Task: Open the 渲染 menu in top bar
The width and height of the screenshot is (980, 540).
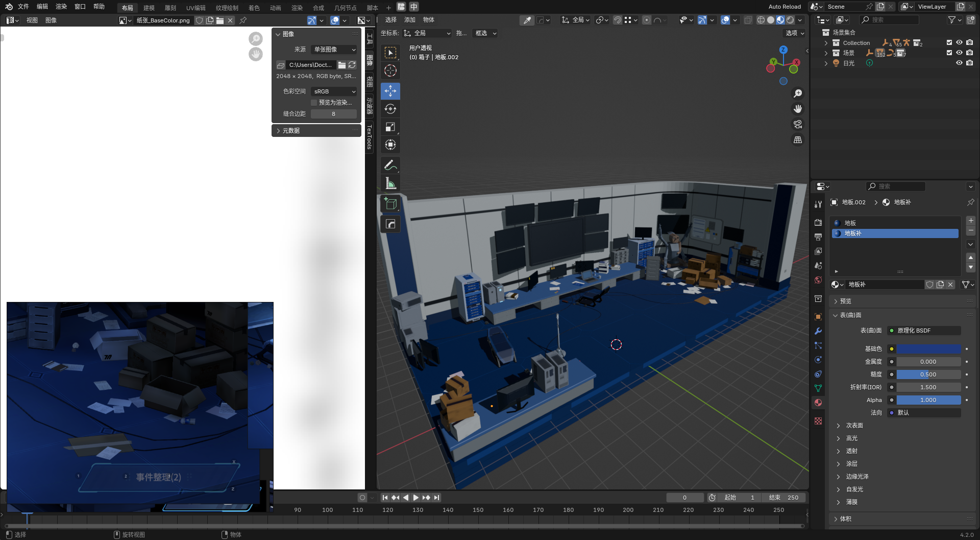Action: click(61, 7)
